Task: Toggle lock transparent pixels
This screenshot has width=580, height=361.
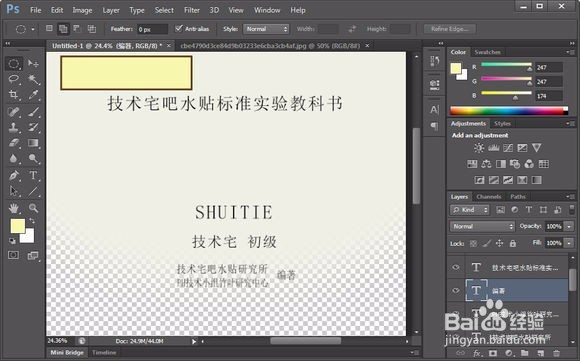Action: [x=473, y=243]
